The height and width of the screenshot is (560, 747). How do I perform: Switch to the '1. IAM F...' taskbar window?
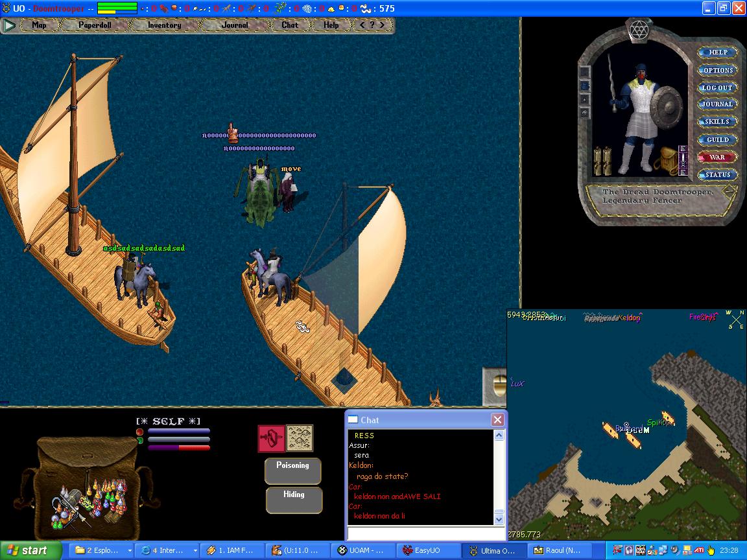tap(233, 550)
